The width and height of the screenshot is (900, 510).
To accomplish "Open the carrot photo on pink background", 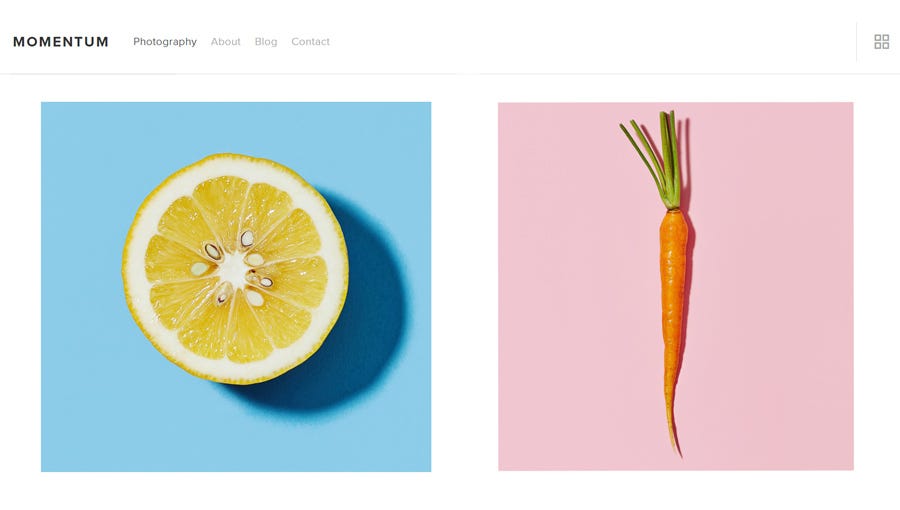I will coord(676,287).
